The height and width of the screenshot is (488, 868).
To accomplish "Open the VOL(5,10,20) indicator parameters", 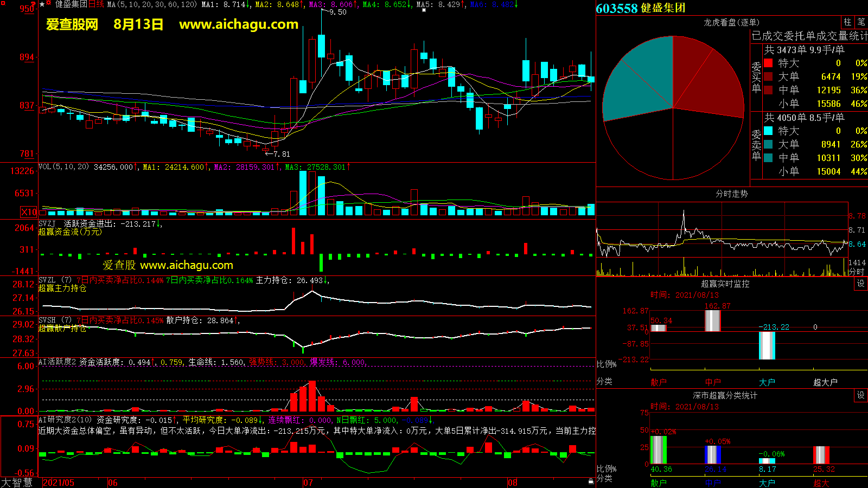I will click(x=63, y=167).
